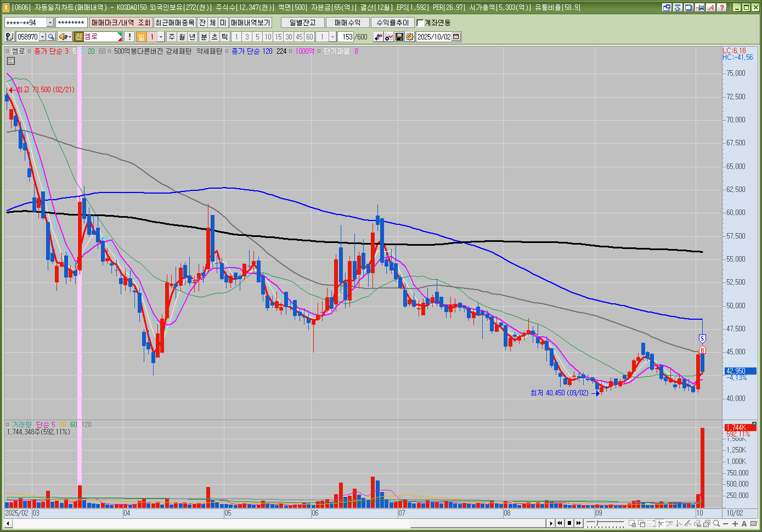Screen dimensions: 762x532
Task: Click the stock name field 엠로
Action: tap(103, 37)
